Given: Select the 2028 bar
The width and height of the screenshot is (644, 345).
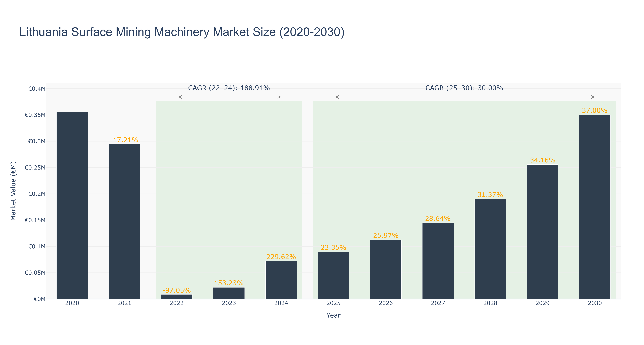Looking at the screenshot, I should click(490, 249).
